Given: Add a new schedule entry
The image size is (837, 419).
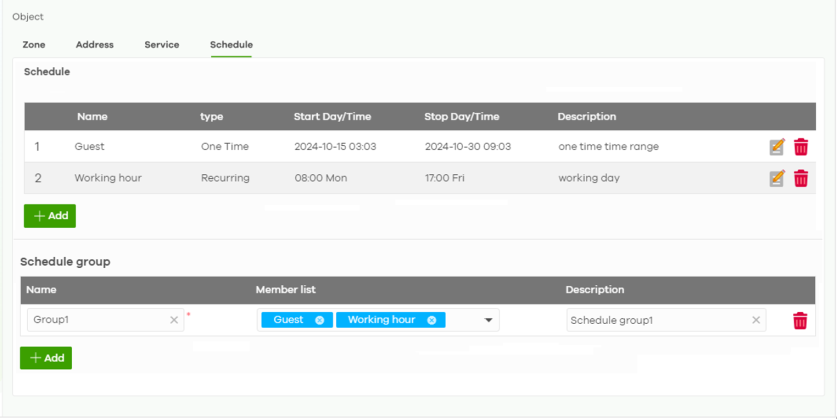Looking at the screenshot, I should (x=50, y=216).
